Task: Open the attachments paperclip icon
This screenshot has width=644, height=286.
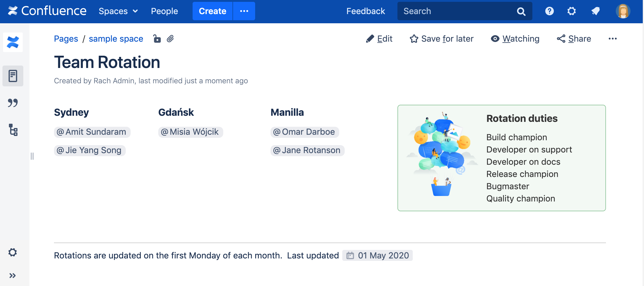Action: click(x=171, y=39)
